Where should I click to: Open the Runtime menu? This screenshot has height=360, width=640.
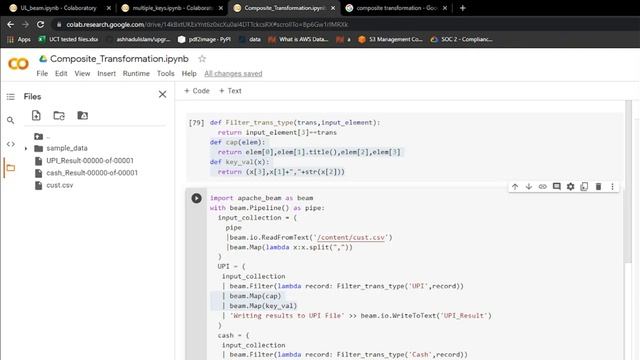[136, 73]
